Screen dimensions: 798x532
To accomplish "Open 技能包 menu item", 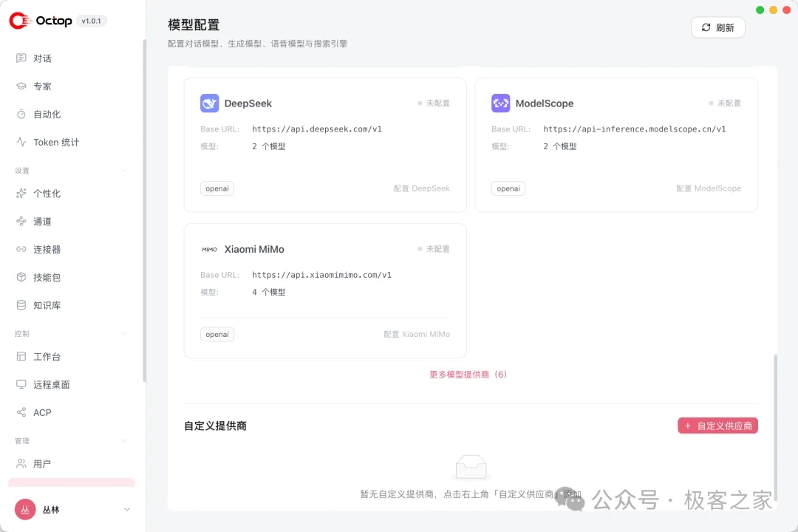I will 71,278.
